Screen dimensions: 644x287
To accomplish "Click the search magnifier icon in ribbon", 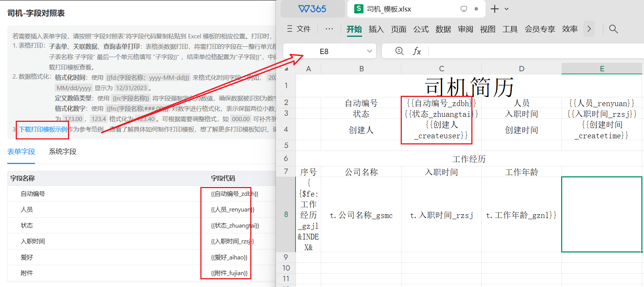I will 613,29.
